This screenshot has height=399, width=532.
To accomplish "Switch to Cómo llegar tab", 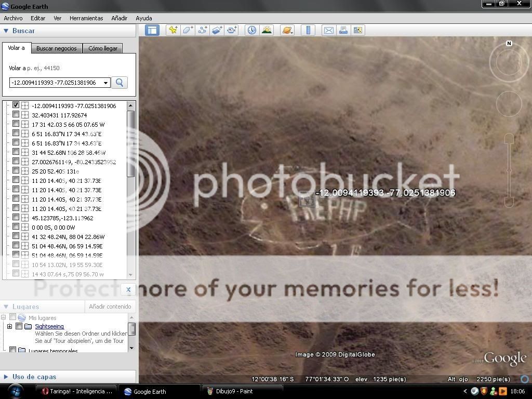I will [x=103, y=48].
